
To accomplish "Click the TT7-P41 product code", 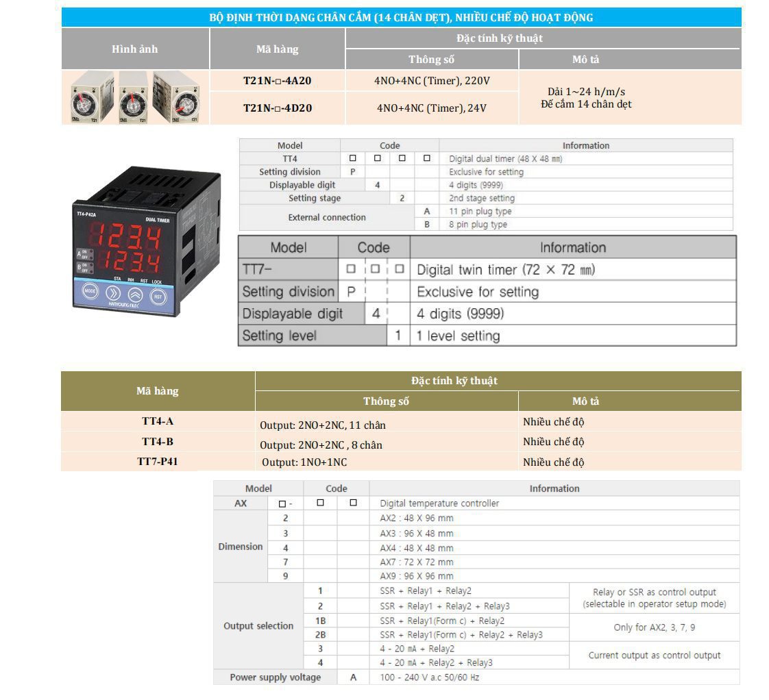I will 158,462.
